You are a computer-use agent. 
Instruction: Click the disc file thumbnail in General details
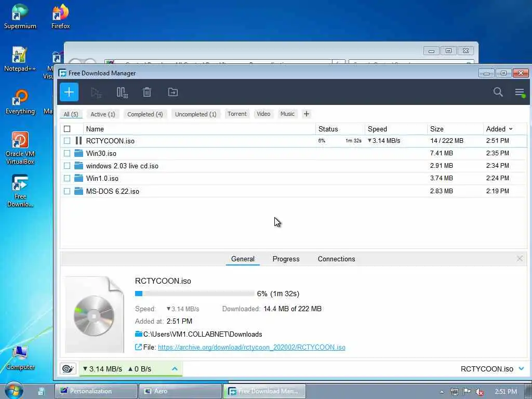(x=95, y=314)
